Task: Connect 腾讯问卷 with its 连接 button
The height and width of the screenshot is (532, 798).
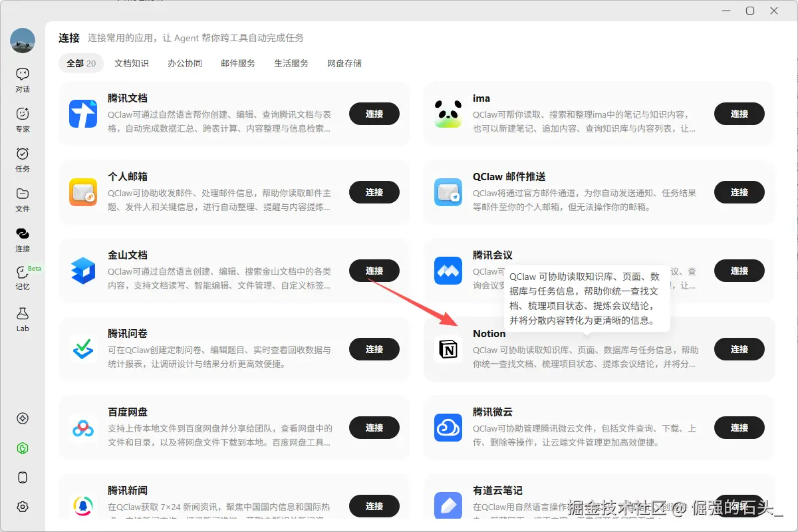Action: [374, 349]
